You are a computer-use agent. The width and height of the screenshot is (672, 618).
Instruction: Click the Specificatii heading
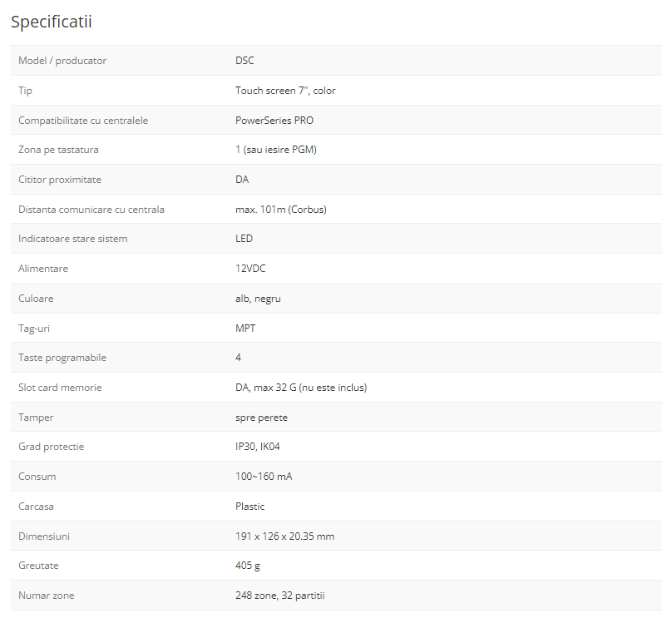pos(51,22)
